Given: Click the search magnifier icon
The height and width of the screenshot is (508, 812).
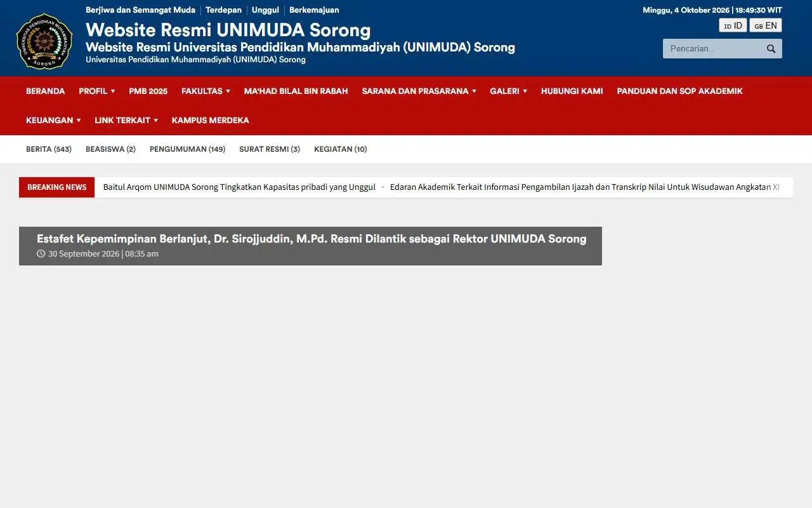Looking at the screenshot, I should click(771, 49).
